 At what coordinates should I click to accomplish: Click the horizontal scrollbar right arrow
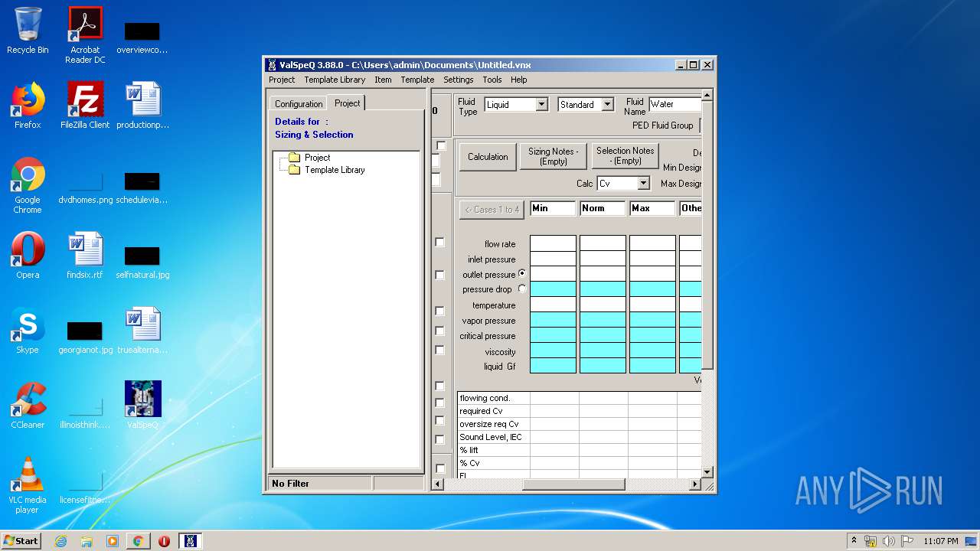pos(695,484)
